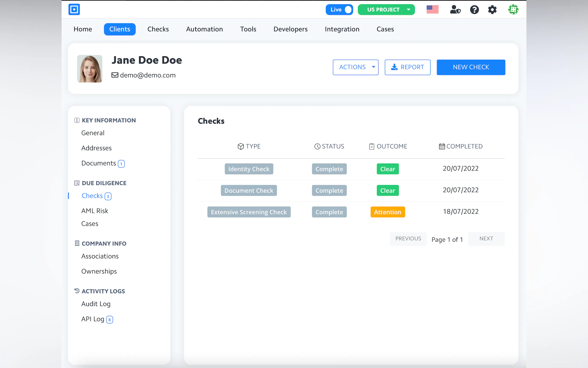Click the US flag language icon
Screen dimensions: 588x368
tap(432, 10)
